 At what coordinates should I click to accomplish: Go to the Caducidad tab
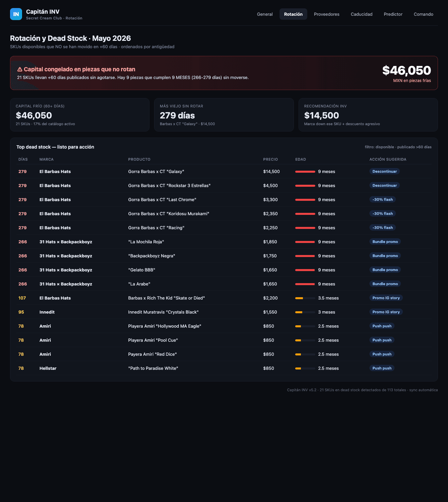tap(361, 14)
